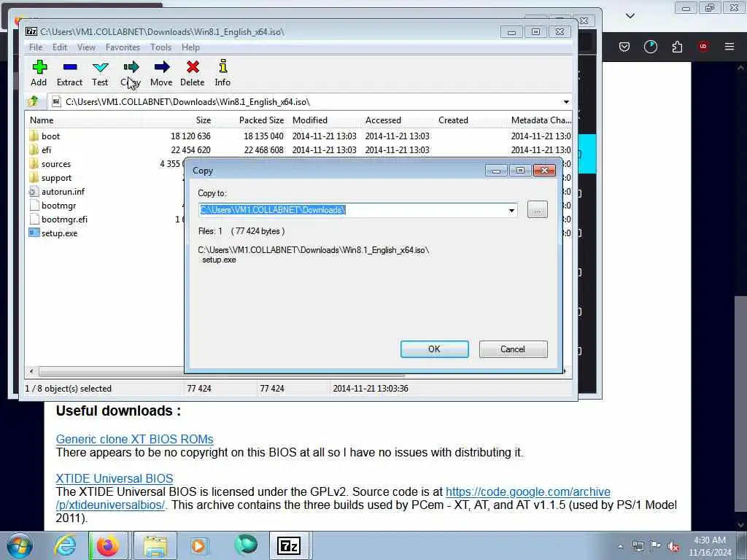
Task: Click the Extract toolbar icon
Action: pos(69,67)
